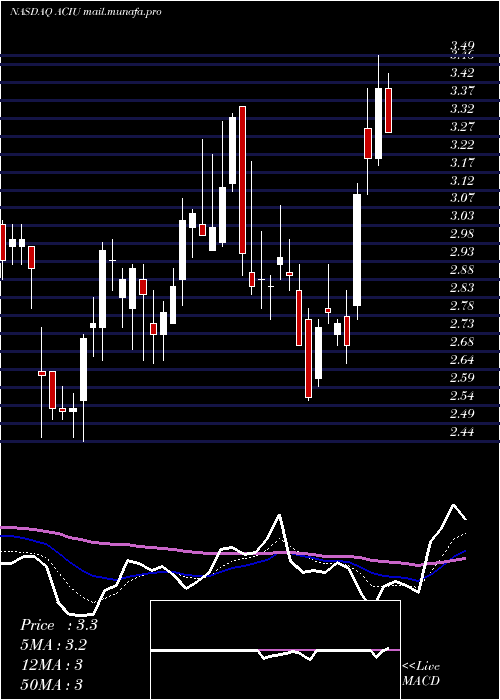The height and width of the screenshot is (700, 500).
Task: Click the 3.03 price axis label
Action: click(x=462, y=216)
